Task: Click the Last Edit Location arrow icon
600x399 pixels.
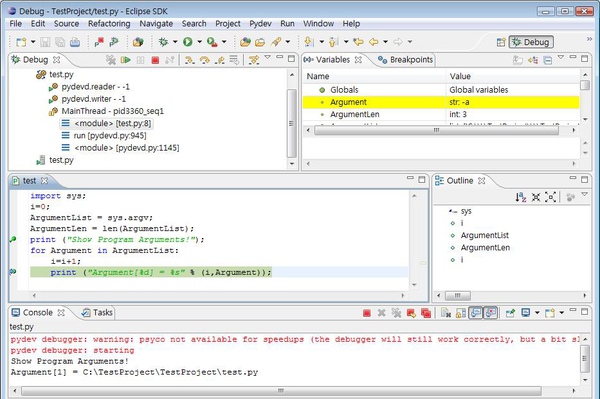Action: click(358, 42)
